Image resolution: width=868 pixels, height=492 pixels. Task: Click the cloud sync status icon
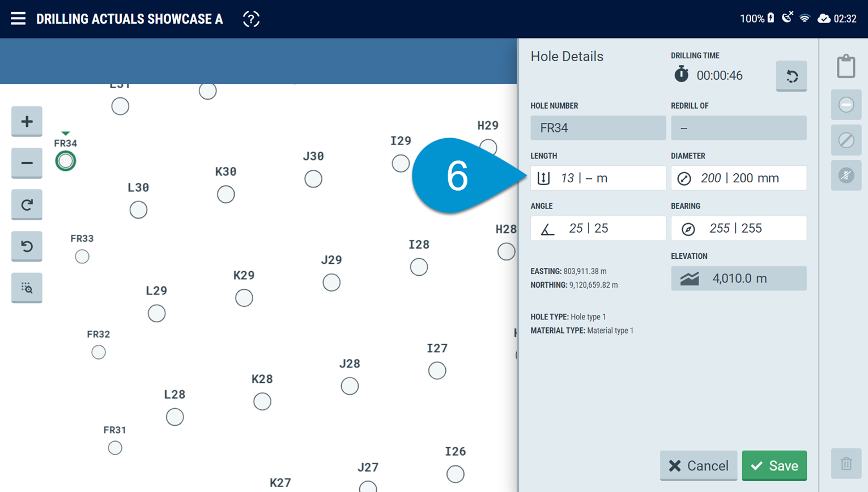(x=824, y=18)
